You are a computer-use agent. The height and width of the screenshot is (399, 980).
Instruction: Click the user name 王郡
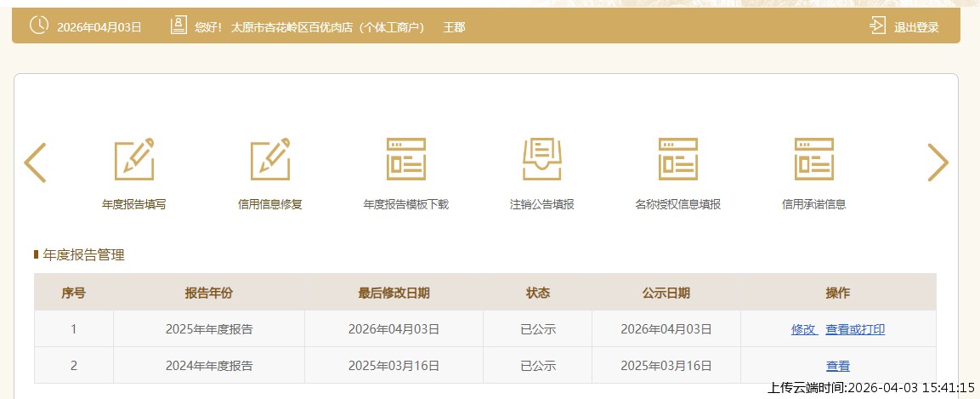coord(455,27)
